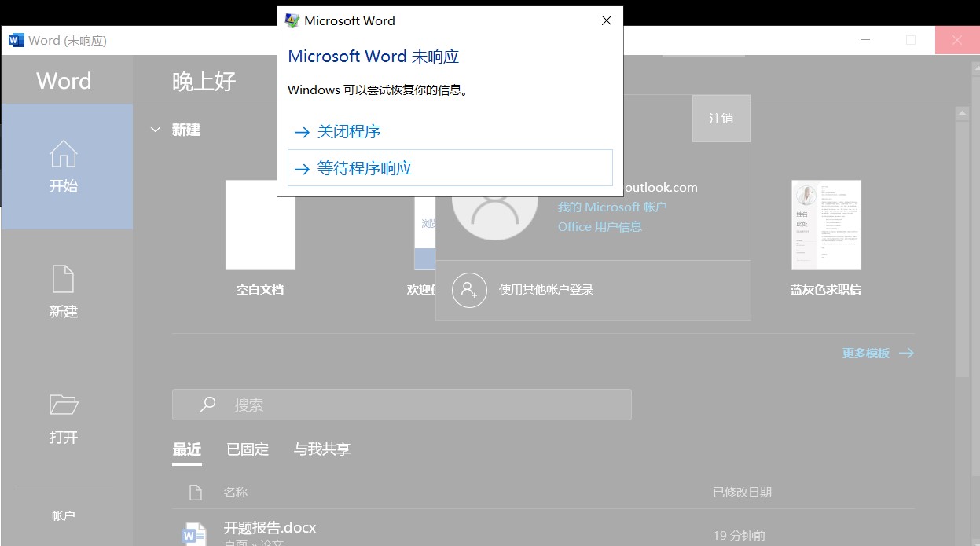Create a 空白文档 from the thumbnail
Image resolution: width=980 pixels, height=546 pixels.
tap(260, 225)
